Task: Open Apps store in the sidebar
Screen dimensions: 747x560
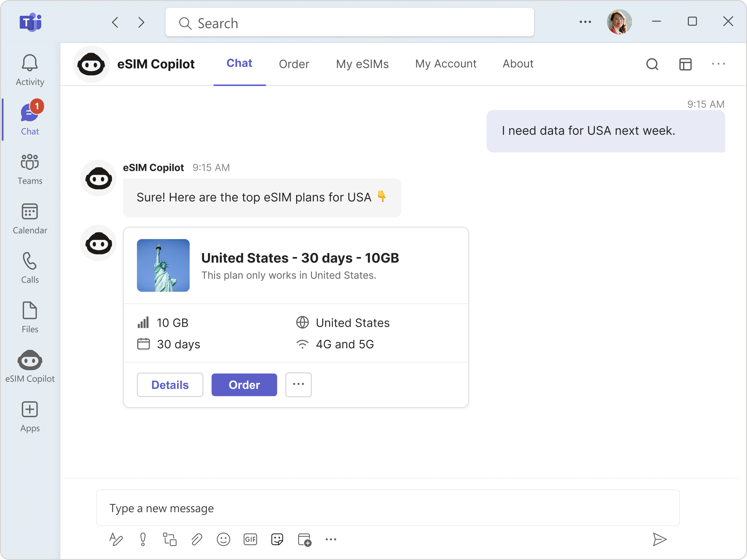Action: [x=30, y=417]
